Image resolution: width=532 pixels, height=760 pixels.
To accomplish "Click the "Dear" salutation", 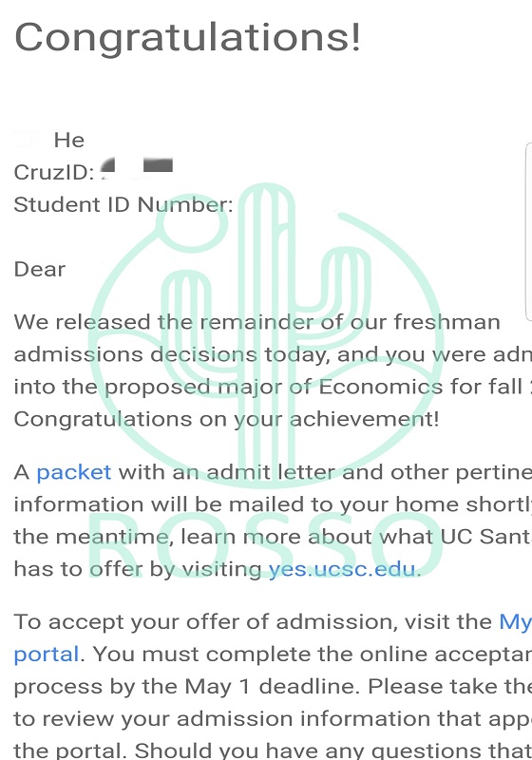I will click(x=40, y=269).
